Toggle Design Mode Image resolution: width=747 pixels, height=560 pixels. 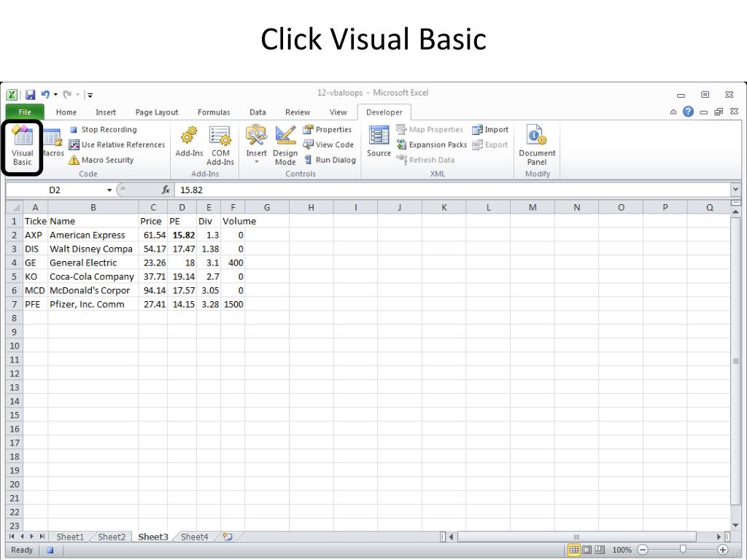click(x=285, y=146)
